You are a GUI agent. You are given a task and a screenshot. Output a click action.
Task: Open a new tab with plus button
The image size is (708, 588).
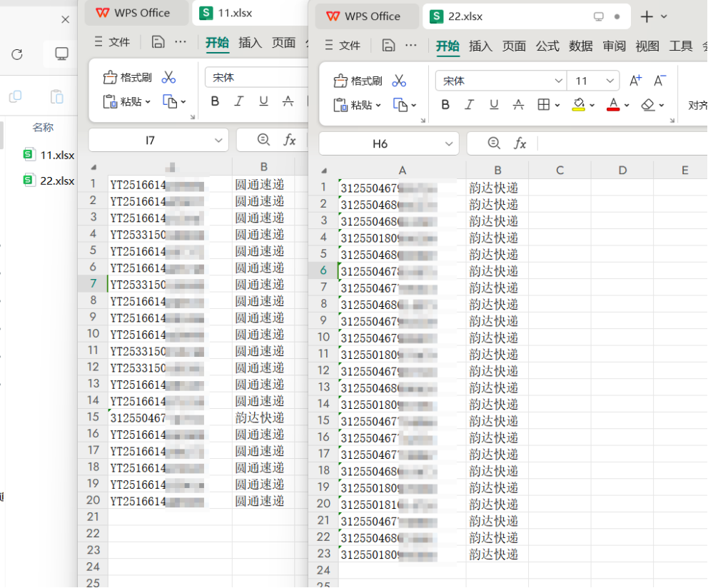647,16
